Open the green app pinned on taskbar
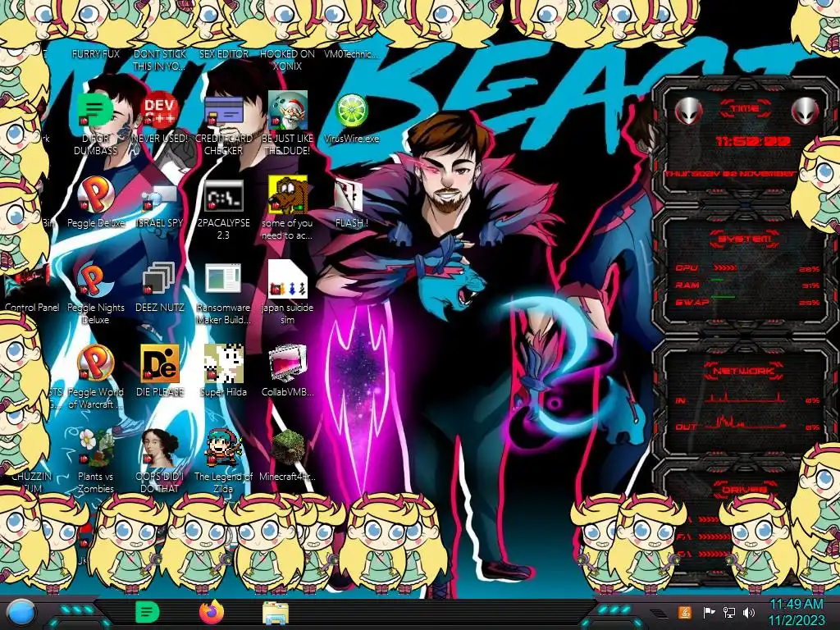Screen dimensions: 840x630 (148, 612)
